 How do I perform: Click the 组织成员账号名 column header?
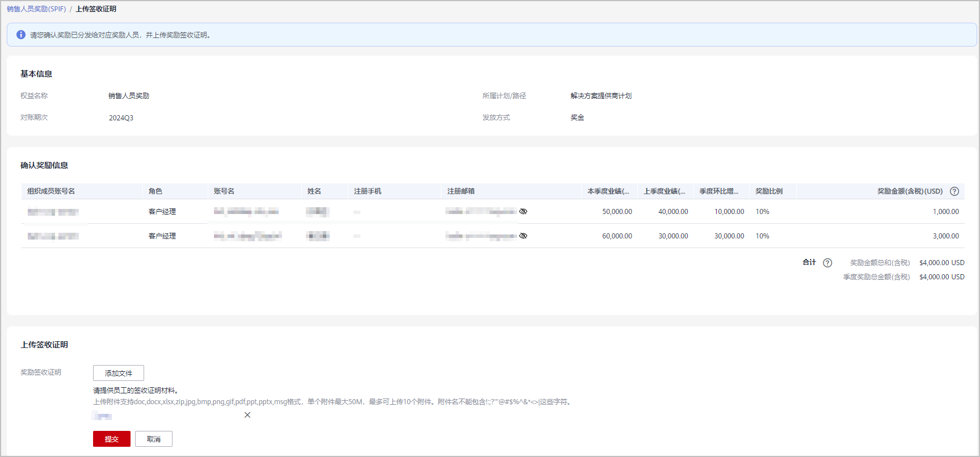pyautogui.click(x=51, y=191)
